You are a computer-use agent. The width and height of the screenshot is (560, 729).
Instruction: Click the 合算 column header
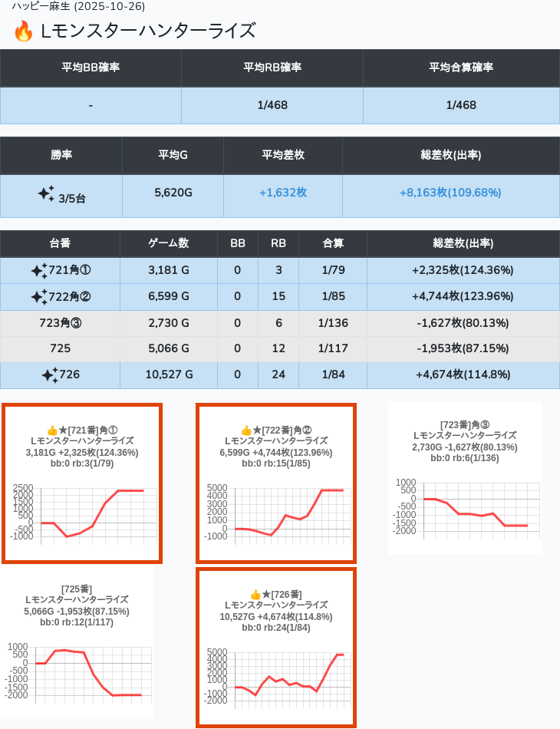[x=333, y=243]
